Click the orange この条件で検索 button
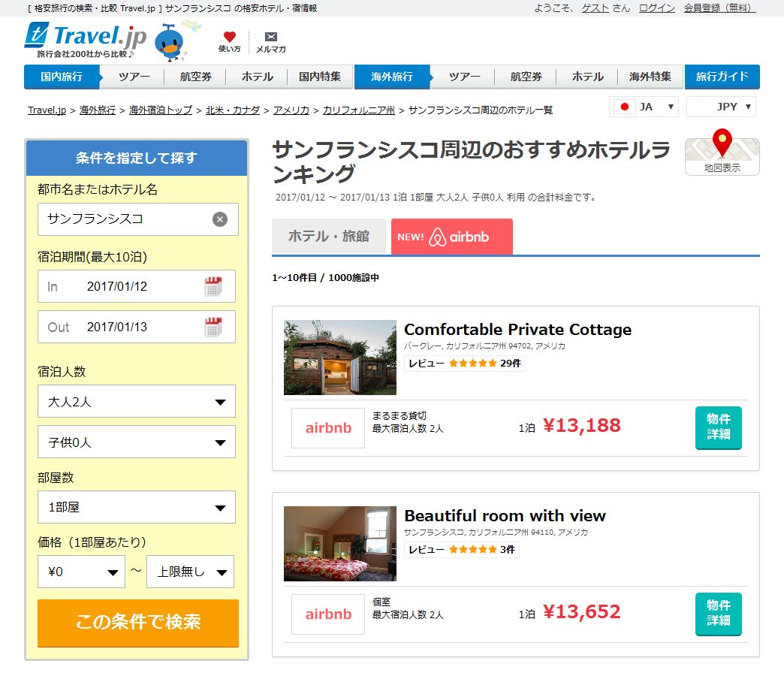 [138, 623]
